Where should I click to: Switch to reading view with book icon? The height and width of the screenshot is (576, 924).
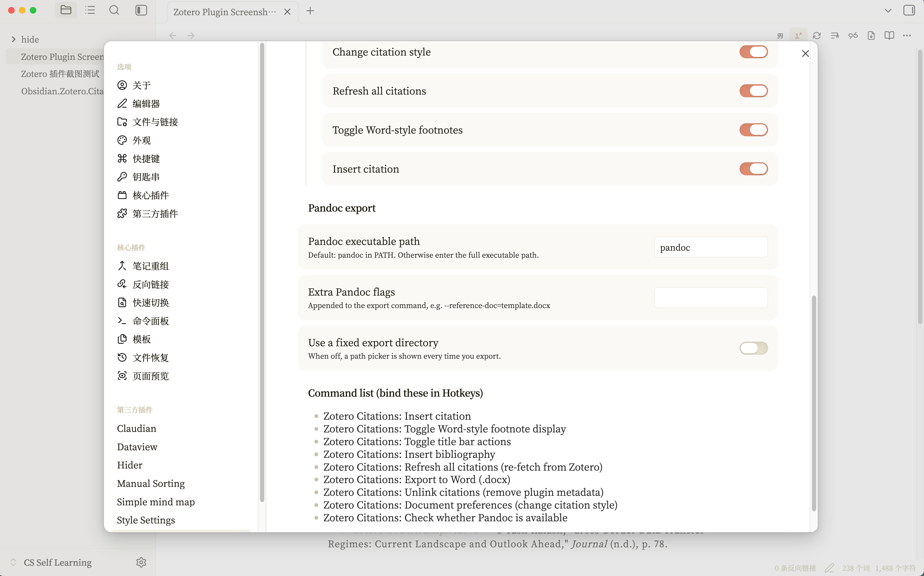coord(889,35)
